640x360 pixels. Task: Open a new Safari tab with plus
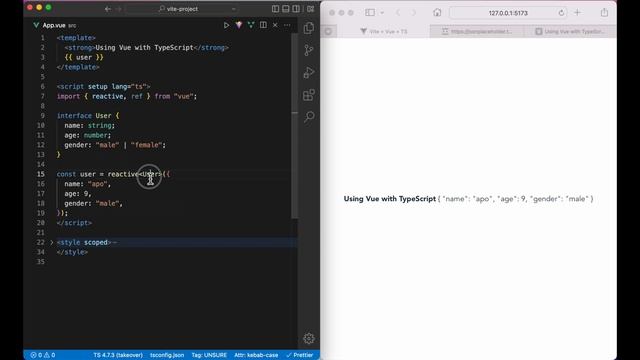[x=577, y=13]
